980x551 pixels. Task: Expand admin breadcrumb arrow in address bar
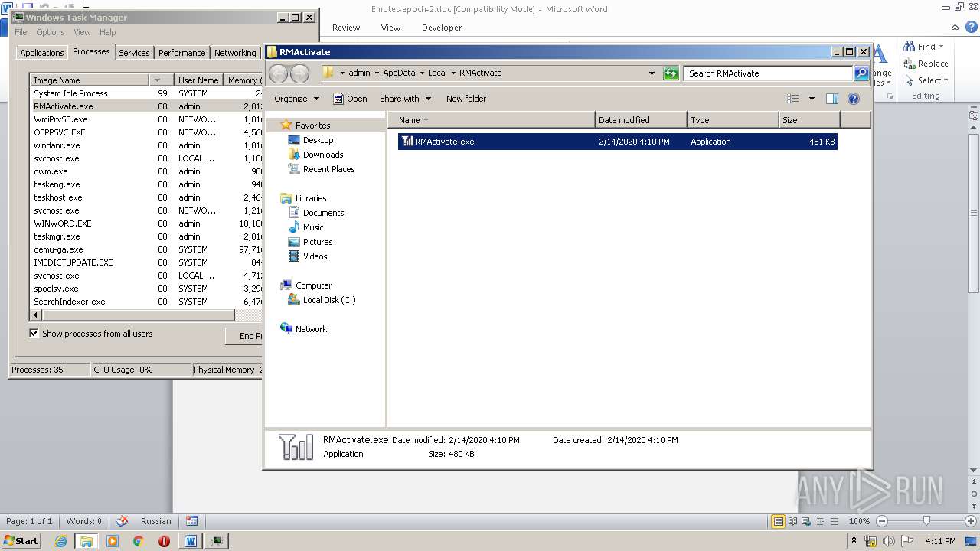pyautogui.click(x=377, y=73)
